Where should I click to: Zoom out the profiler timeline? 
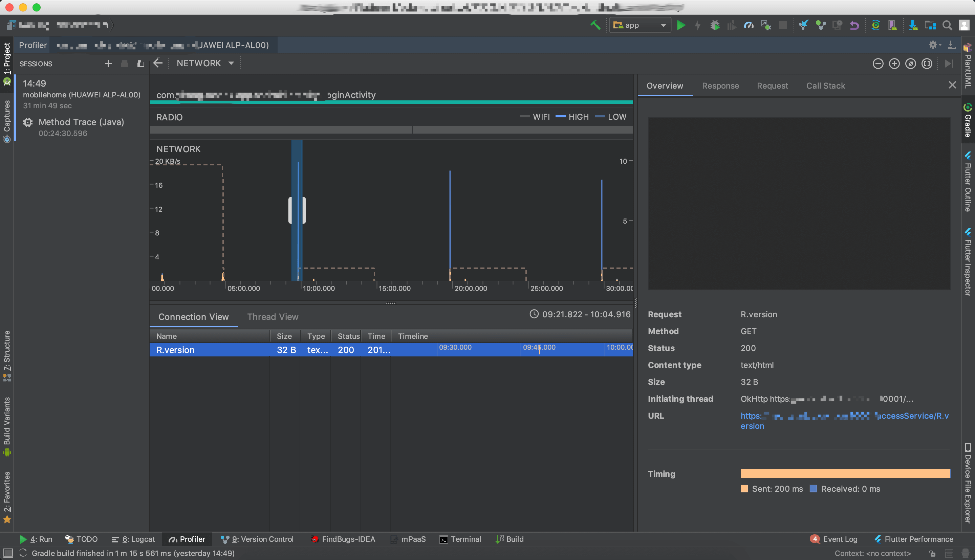[877, 64]
